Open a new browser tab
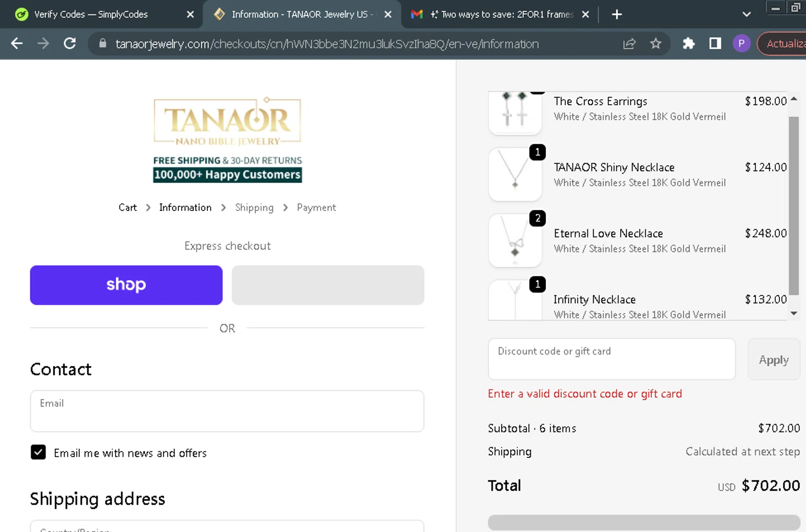This screenshot has width=806, height=532. [617, 14]
